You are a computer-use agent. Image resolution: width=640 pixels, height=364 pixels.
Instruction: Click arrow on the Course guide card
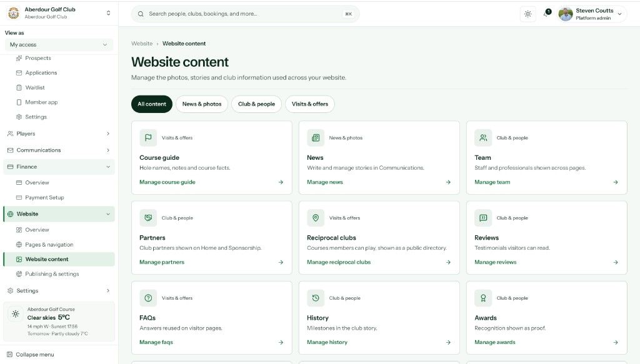pyautogui.click(x=281, y=182)
